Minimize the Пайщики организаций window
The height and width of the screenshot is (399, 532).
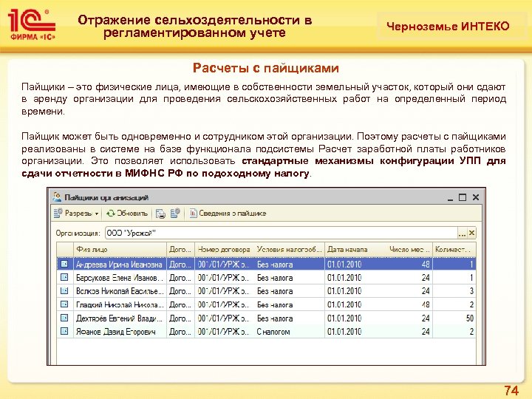click(450, 198)
